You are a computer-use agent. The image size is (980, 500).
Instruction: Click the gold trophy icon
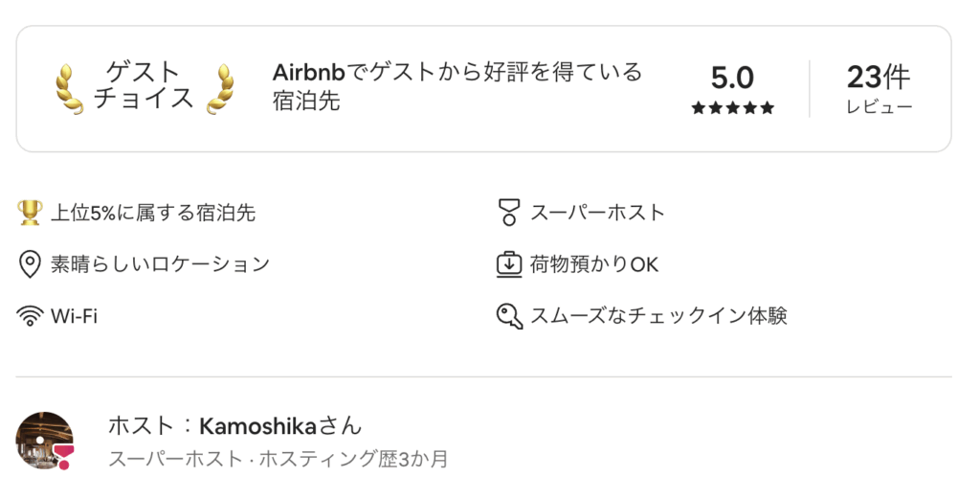31,213
